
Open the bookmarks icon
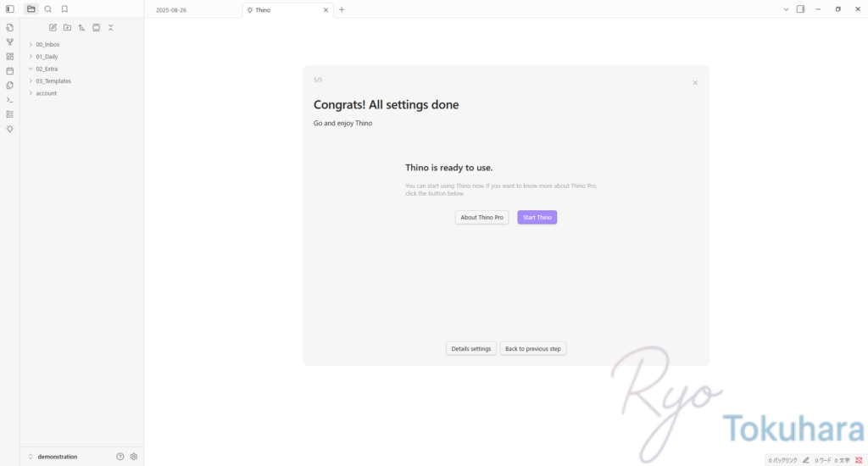pyautogui.click(x=64, y=8)
